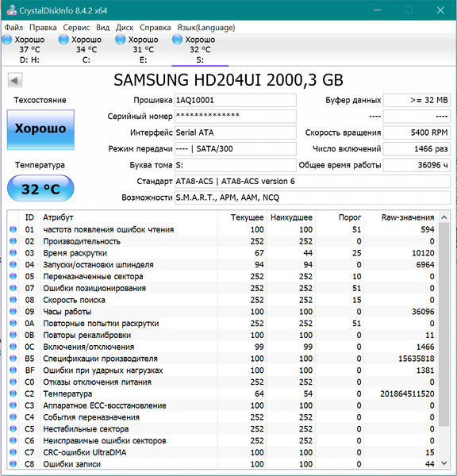This screenshot has height=476, width=457.
Task: Click status dot of attribute 01 row
Action: (13, 229)
